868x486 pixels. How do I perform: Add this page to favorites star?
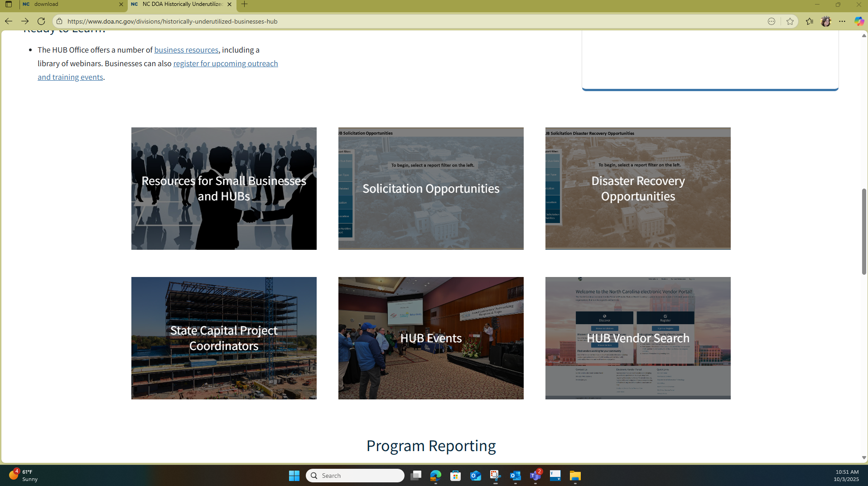790,21
